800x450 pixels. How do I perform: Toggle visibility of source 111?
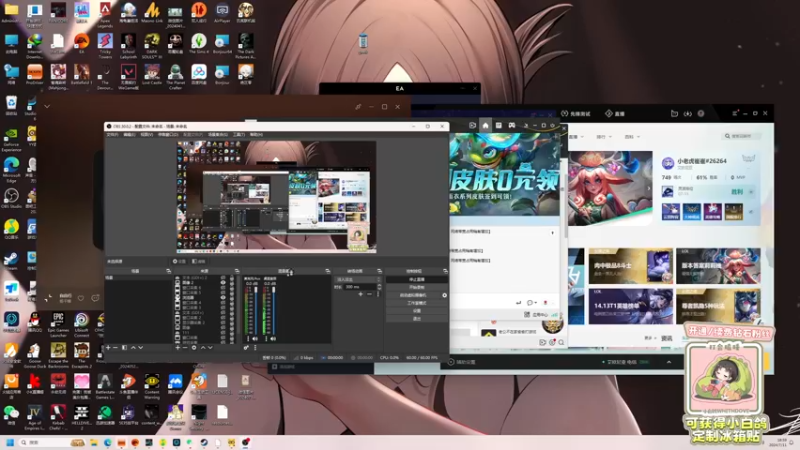point(222,332)
